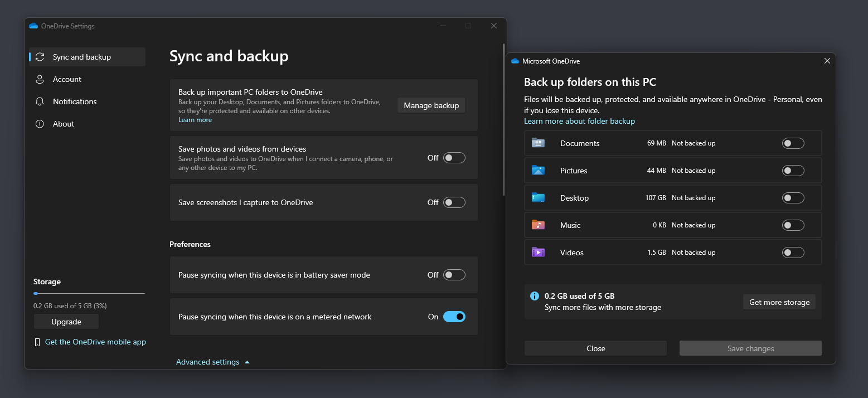Click the Get more storage button

(779, 302)
